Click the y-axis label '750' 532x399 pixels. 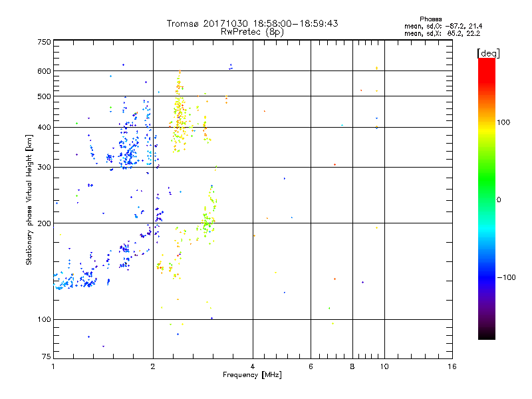pyautogui.click(x=44, y=42)
